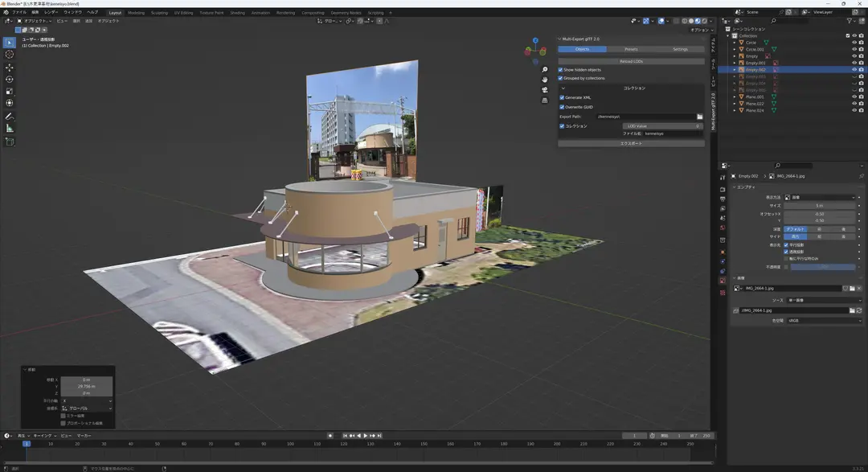Open the レンダー menu
The image size is (868, 472).
coord(51,12)
